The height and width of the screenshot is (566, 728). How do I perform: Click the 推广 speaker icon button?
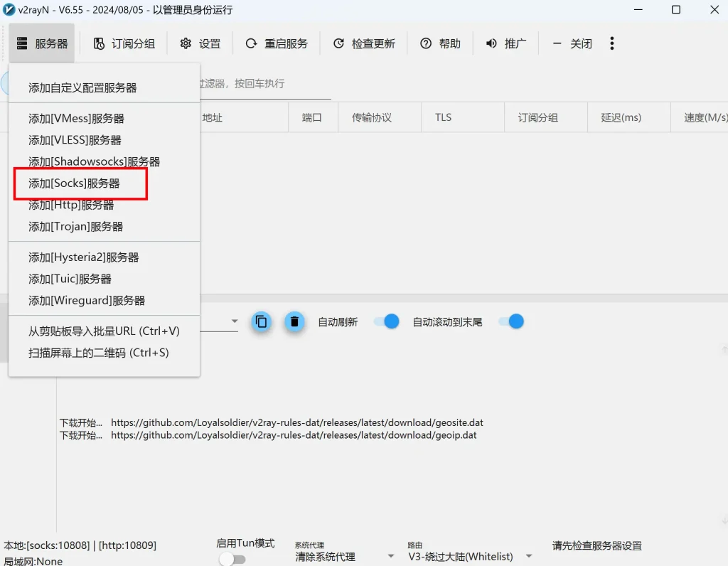505,43
